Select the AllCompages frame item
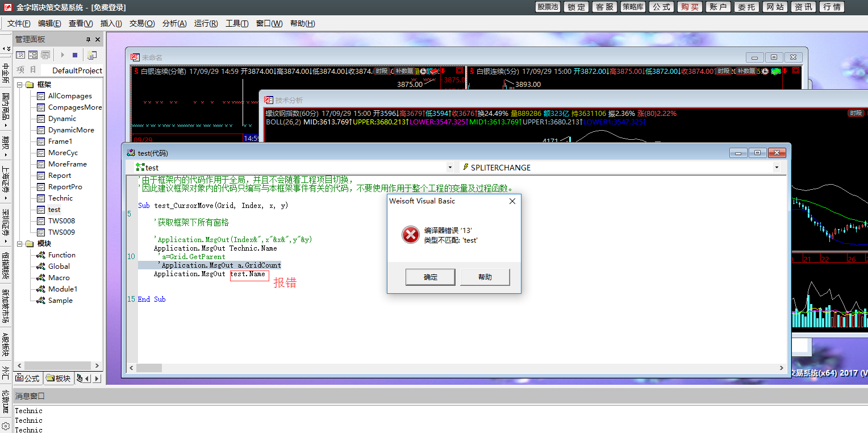868x433 pixels. [70, 96]
